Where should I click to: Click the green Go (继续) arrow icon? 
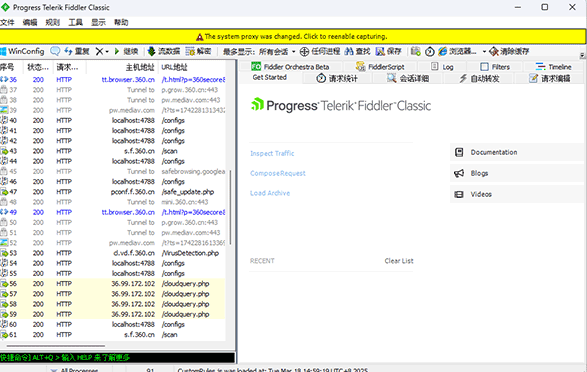point(117,51)
